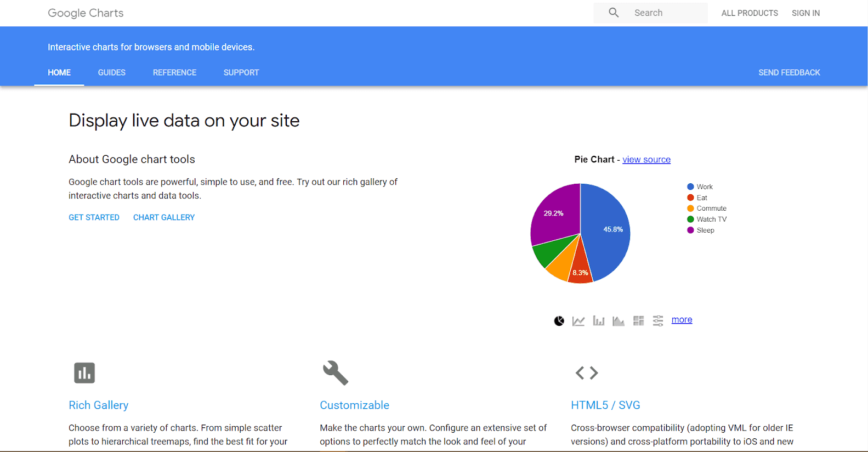Open the CHART GALLERY link

point(164,217)
